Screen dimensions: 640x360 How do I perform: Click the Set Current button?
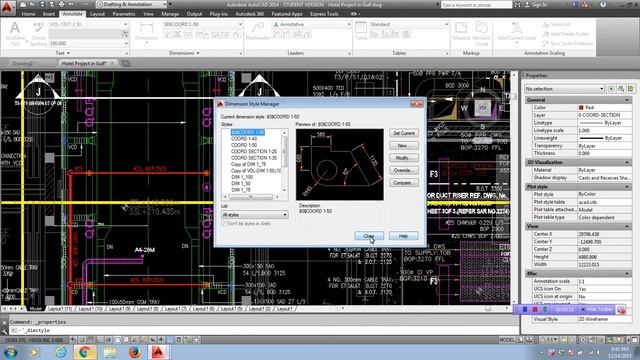pyautogui.click(x=404, y=133)
